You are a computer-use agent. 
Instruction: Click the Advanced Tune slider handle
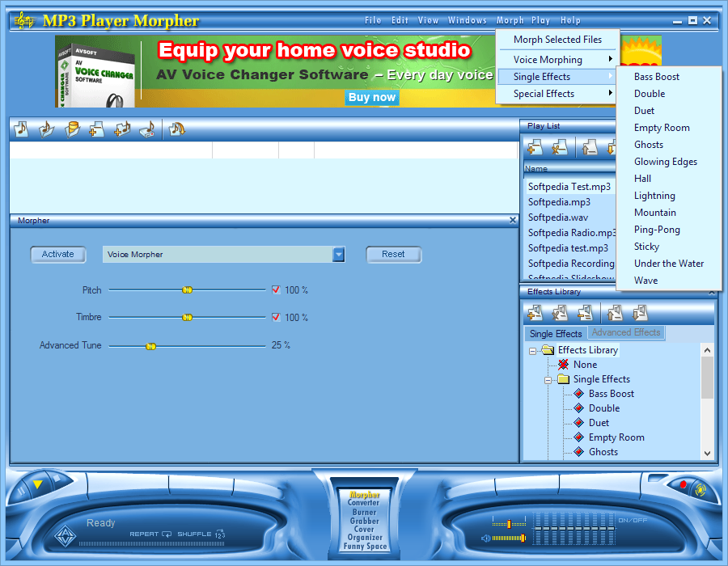pyautogui.click(x=150, y=346)
